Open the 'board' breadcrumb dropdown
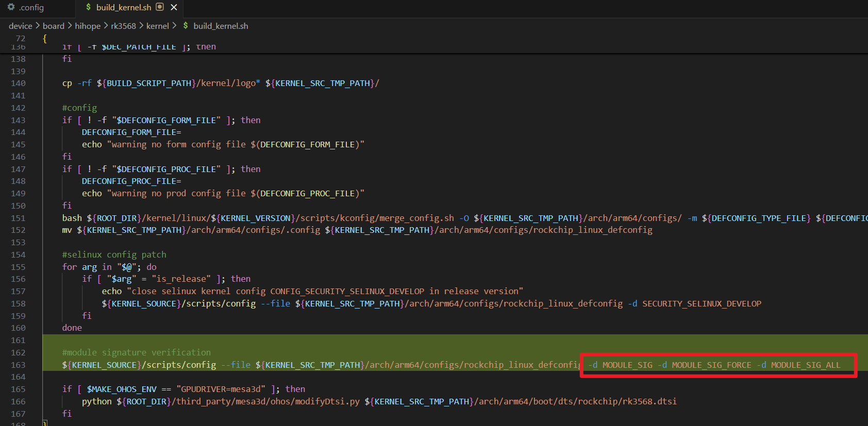The width and height of the screenshot is (868, 426). 54,26
